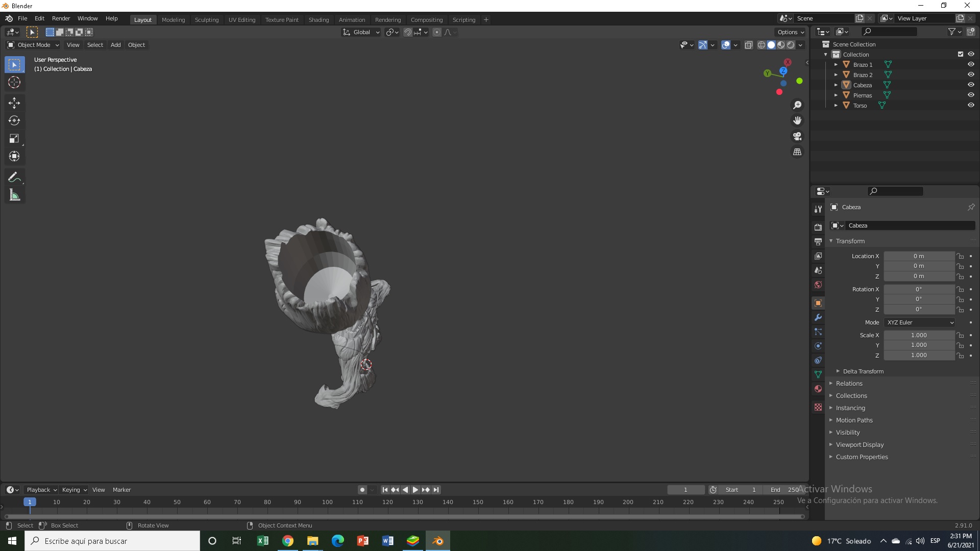Click the Location X value field
The height and width of the screenshot is (551, 980).
918,256
